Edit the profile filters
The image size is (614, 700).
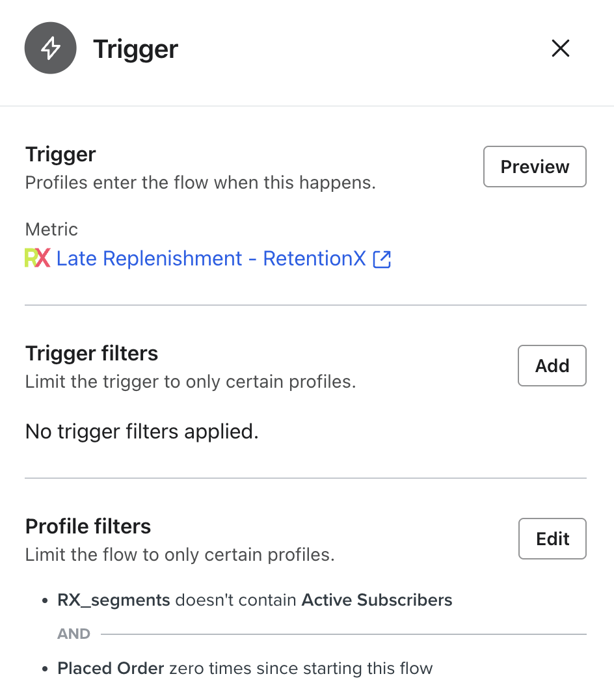pyautogui.click(x=552, y=539)
